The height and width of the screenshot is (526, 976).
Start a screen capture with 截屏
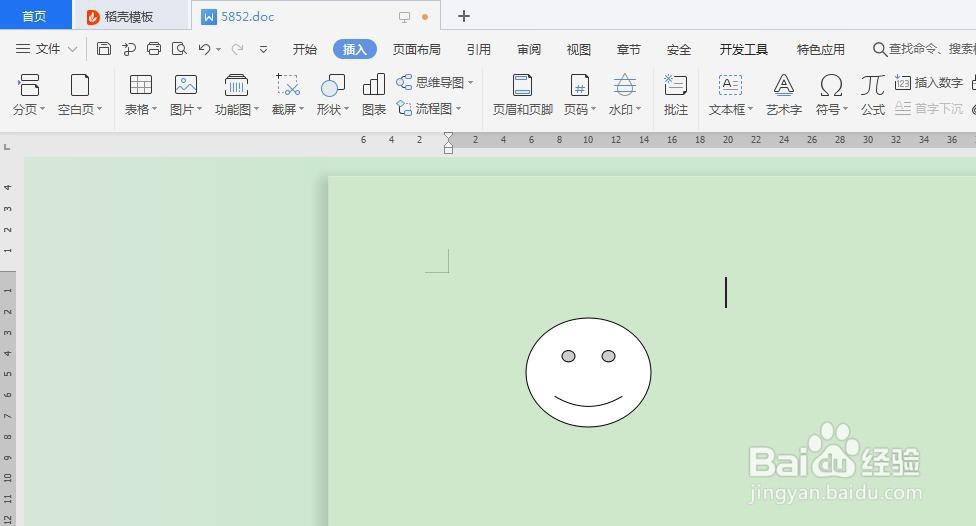click(x=288, y=94)
